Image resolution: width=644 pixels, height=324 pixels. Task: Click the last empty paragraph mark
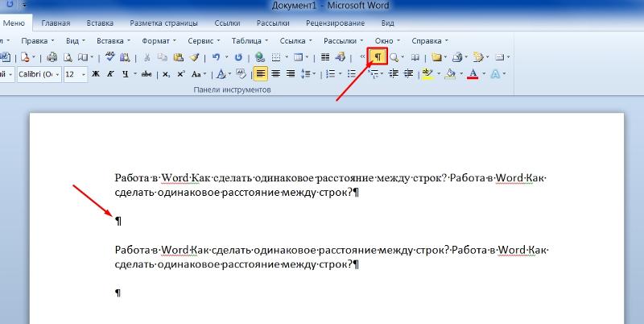118,293
